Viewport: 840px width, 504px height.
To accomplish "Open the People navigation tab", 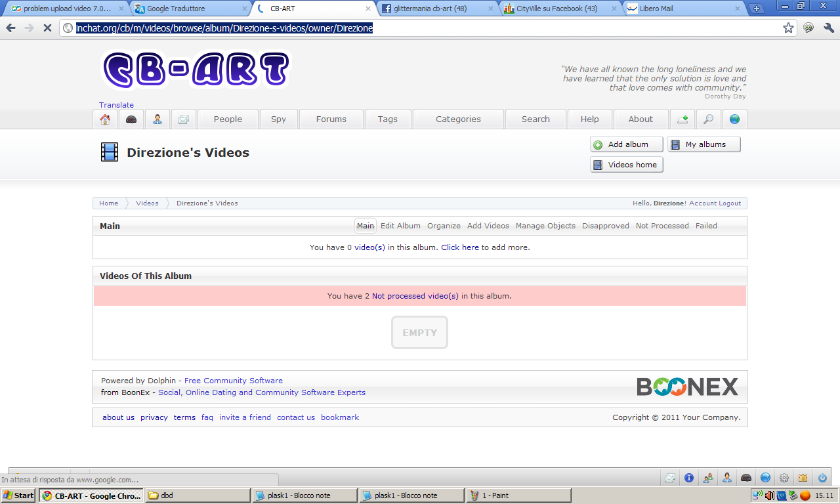I will click(x=228, y=119).
